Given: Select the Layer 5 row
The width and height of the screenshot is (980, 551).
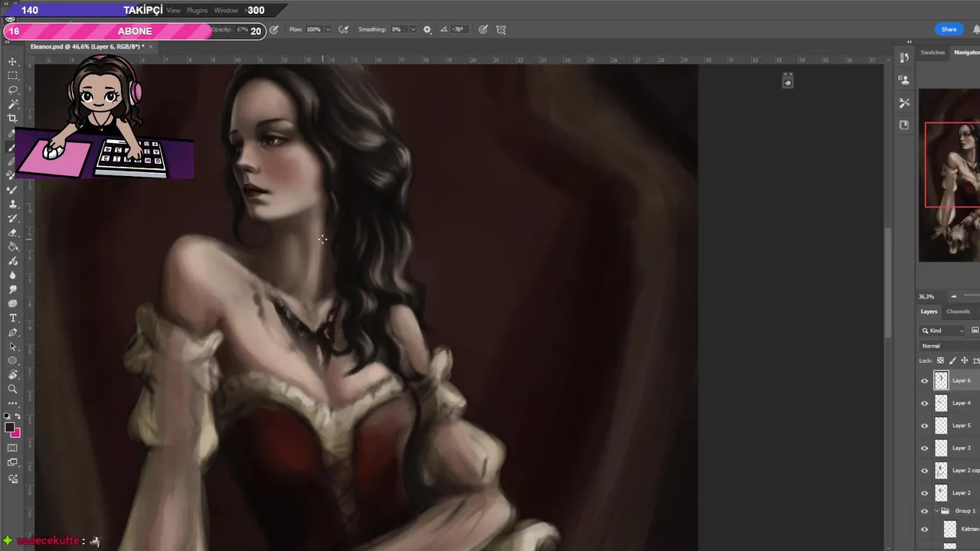Looking at the screenshot, I should pyautogui.click(x=949, y=425).
